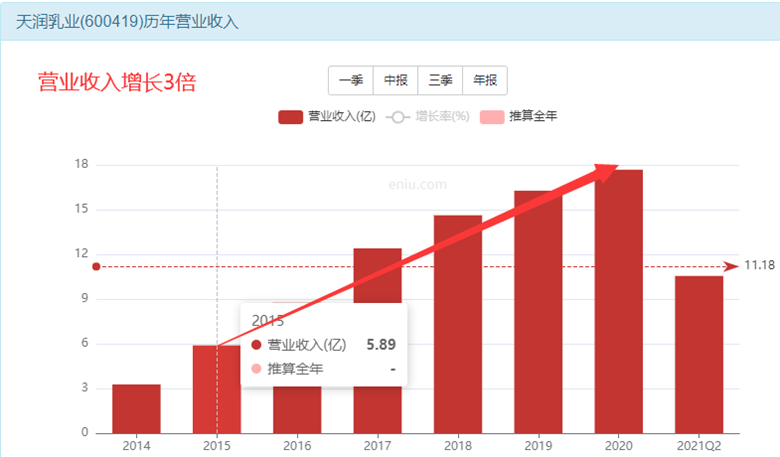Click the y-axis value 18
Viewport: 780px width, 457px height.
(82, 164)
